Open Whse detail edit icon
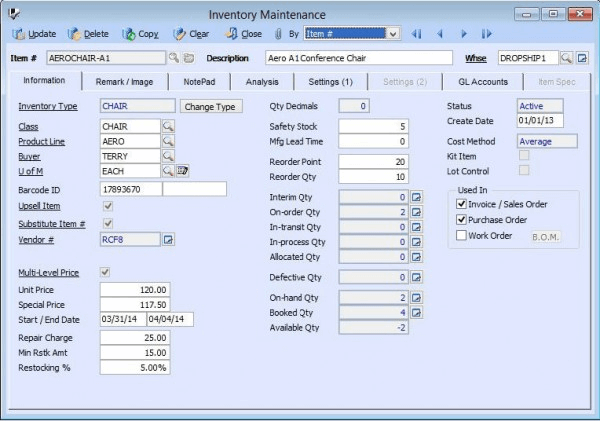Image resolution: width=600 pixels, height=421 pixels. [x=582, y=58]
